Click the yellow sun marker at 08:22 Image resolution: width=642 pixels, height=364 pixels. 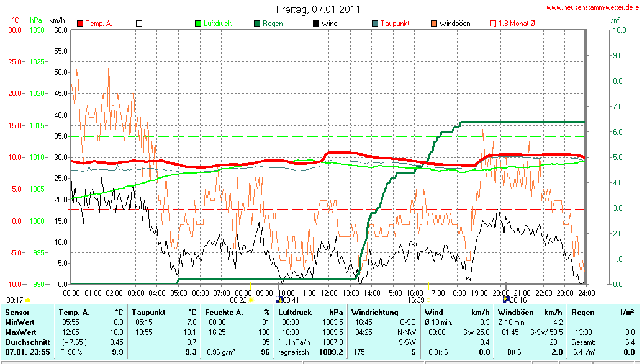[251, 300]
